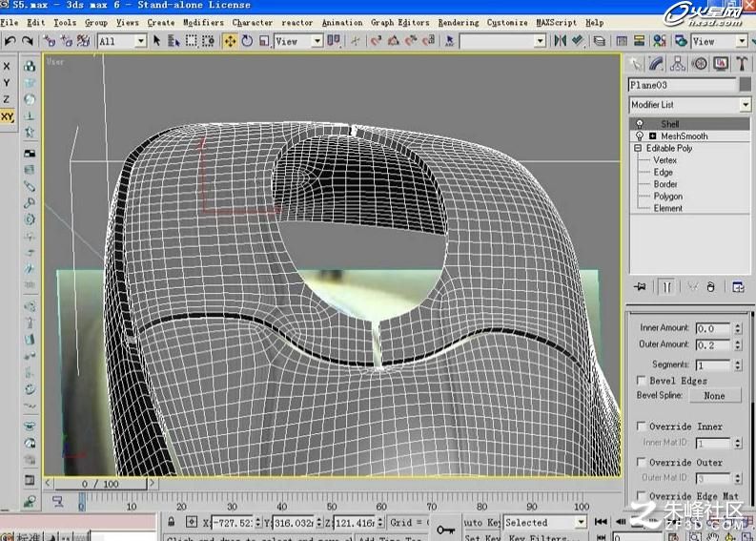This screenshot has width=756, height=541.
Task: Enable the Bevel Edges checkbox
Action: (x=642, y=381)
